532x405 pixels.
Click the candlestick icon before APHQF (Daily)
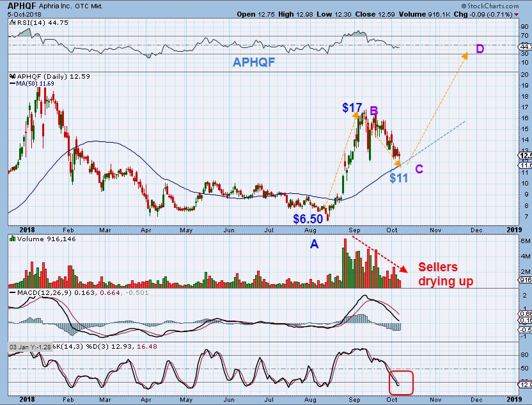point(13,76)
